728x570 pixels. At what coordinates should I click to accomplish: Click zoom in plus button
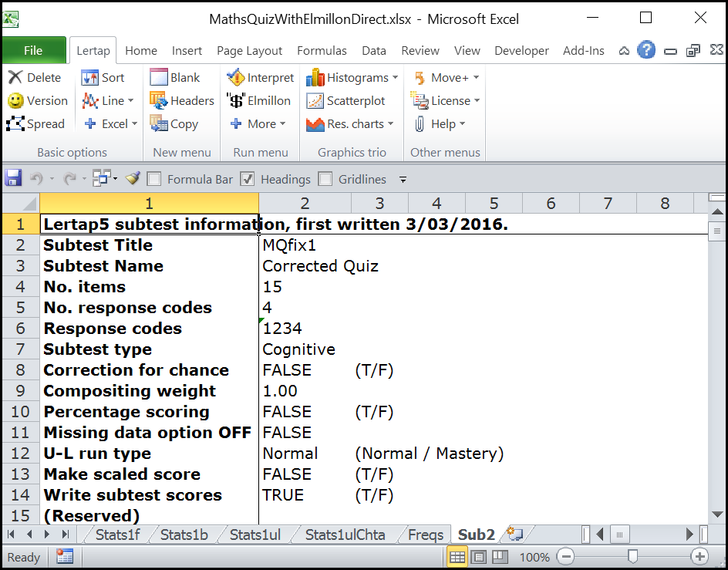pyautogui.click(x=699, y=557)
